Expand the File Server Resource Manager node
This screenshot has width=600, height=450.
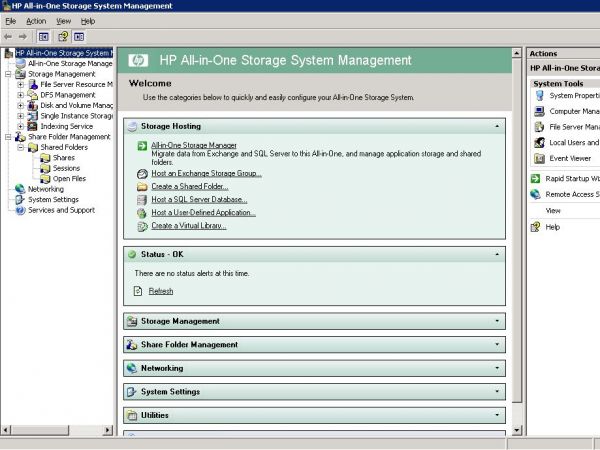[x=20, y=84]
